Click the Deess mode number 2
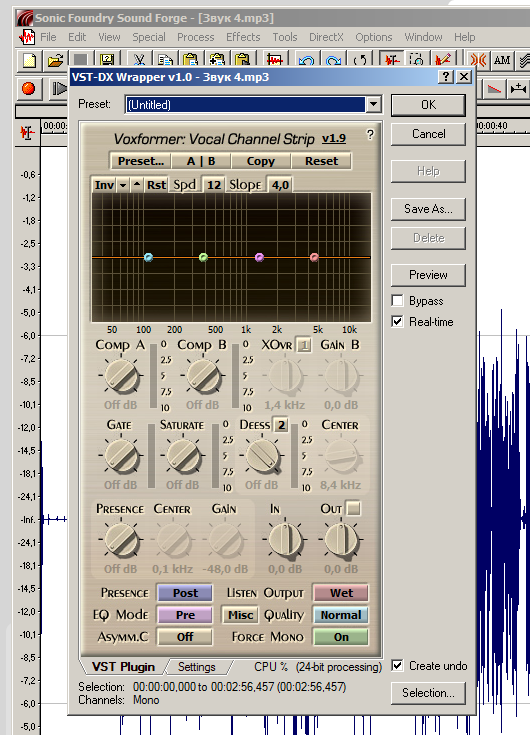530x735 pixels. coord(281,425)
